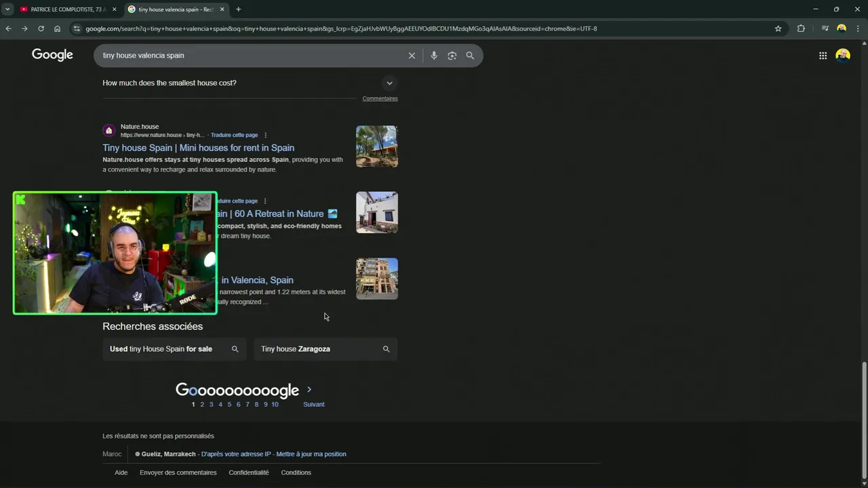Open 'Envoyer des commentaires' footer link

click(178, 472)
